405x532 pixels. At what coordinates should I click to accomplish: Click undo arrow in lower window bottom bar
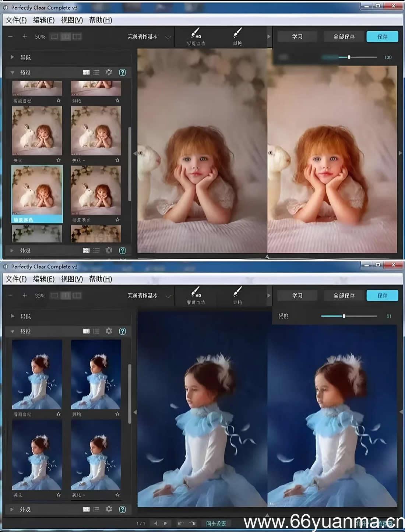coord(180,523)
